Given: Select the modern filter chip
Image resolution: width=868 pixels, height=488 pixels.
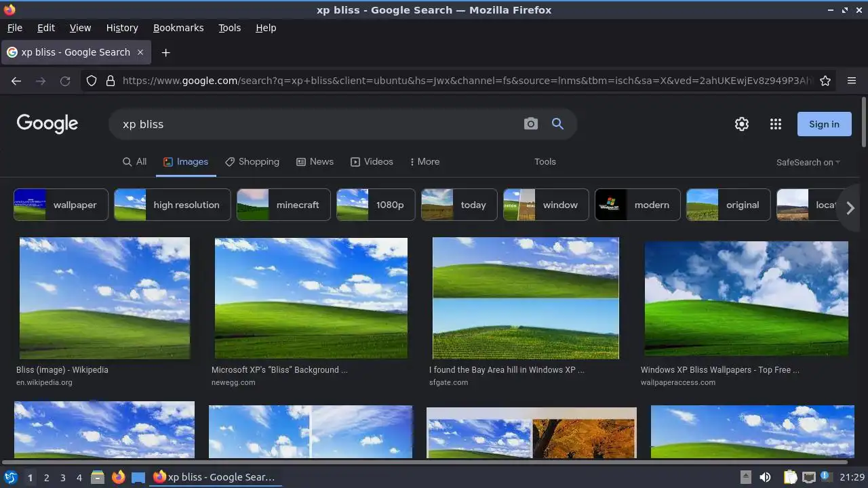Looking at the screenshot, I should (637, 205).
